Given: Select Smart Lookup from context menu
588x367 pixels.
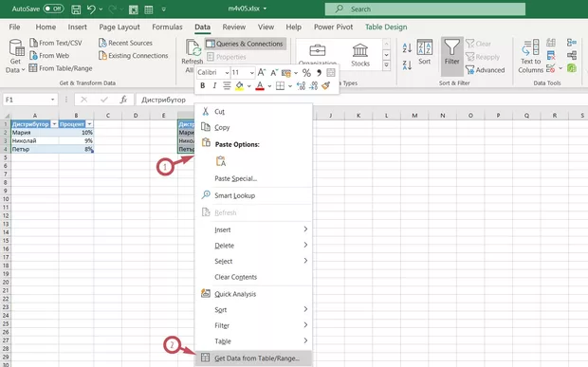Looking at the screenshot, I should point(253,195).
